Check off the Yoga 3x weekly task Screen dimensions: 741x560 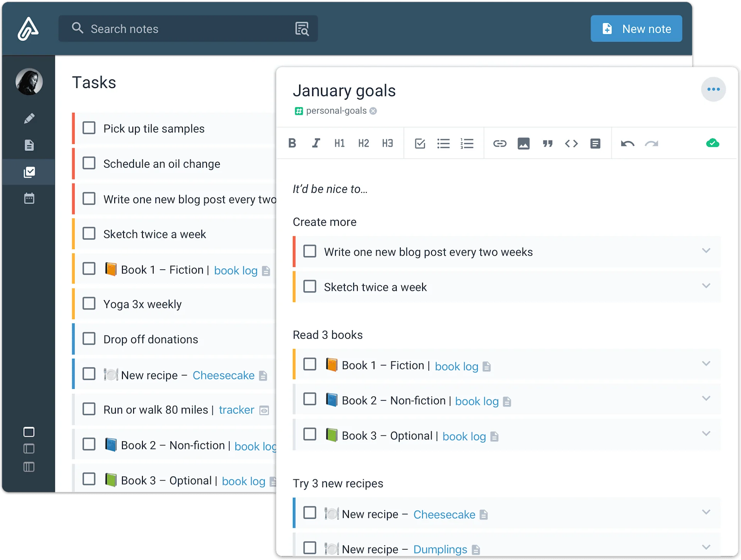pos(89,304)
